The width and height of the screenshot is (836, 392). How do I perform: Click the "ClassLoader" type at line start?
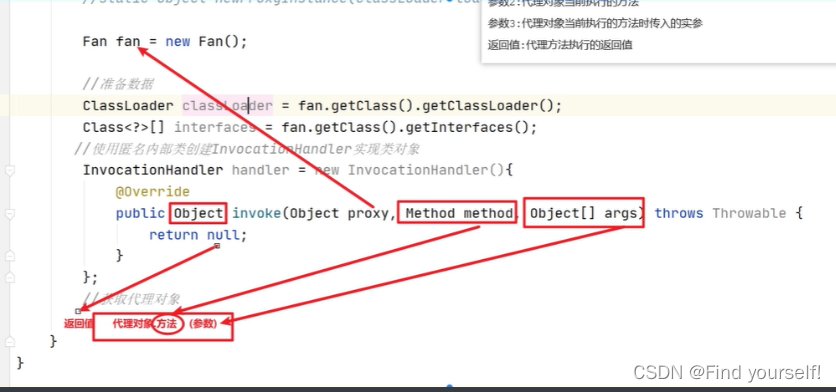(x=128, y=106)
